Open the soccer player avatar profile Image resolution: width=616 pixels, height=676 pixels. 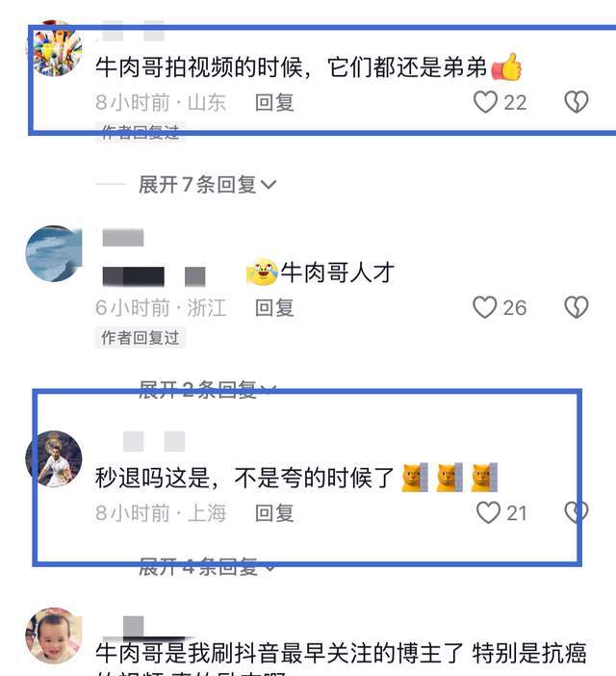point(54,458)
